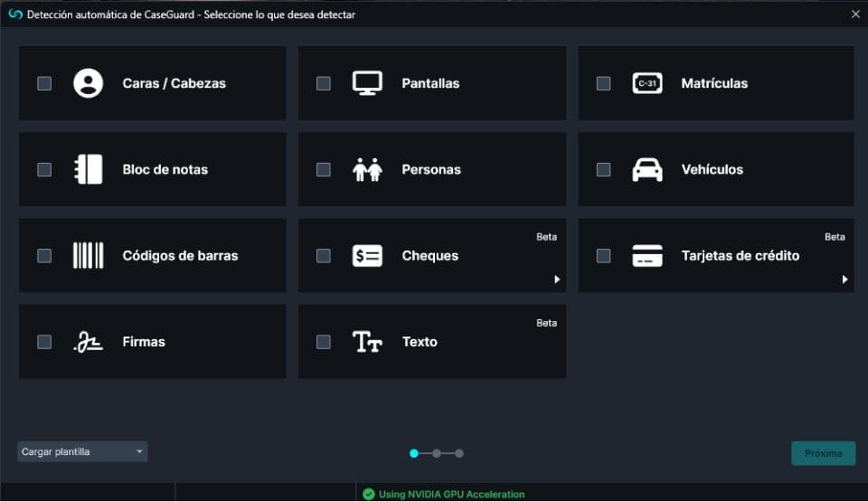Image resolution: width=868 pixels, height=502 pixels.
Task: Tick the Pantallas checkbox
Action: (324, 83)
